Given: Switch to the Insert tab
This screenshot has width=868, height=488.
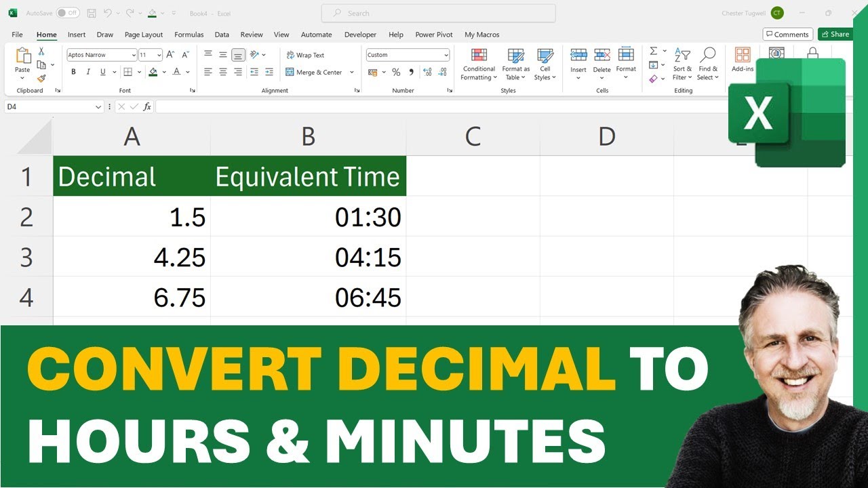Looking at the screenshot, I should (x=77, y=35).
